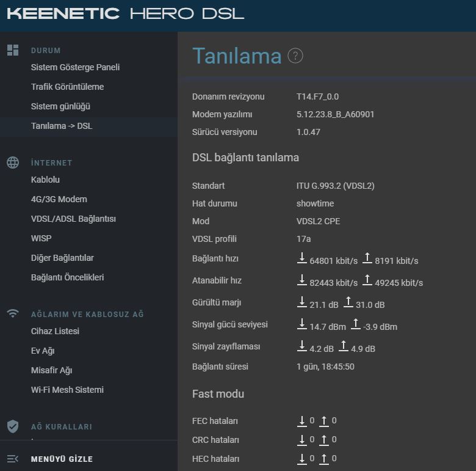Click download arrow in CRC hataları row
This screenshot has width=476, height=471.
click(301, 440)
